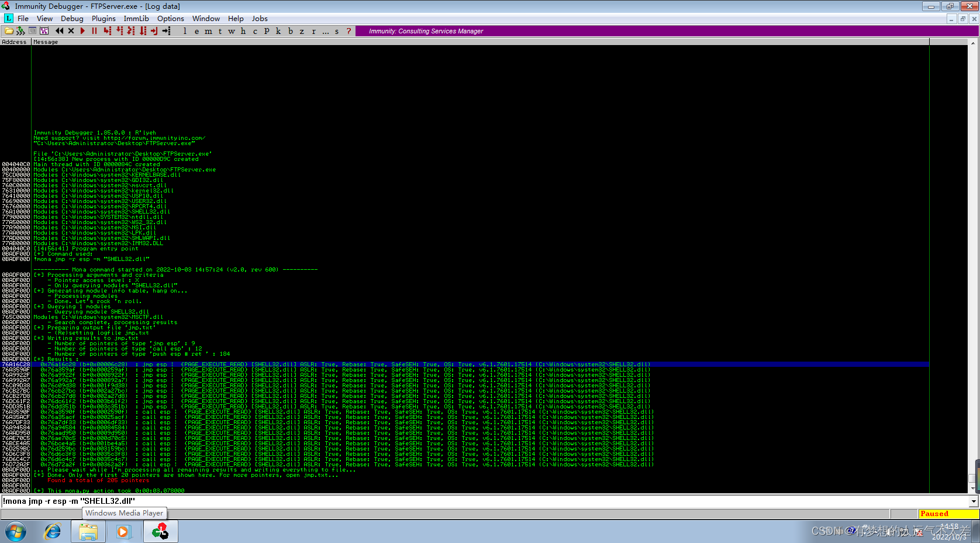
Task: Click the !mona command input field
Action: [484, 501]
